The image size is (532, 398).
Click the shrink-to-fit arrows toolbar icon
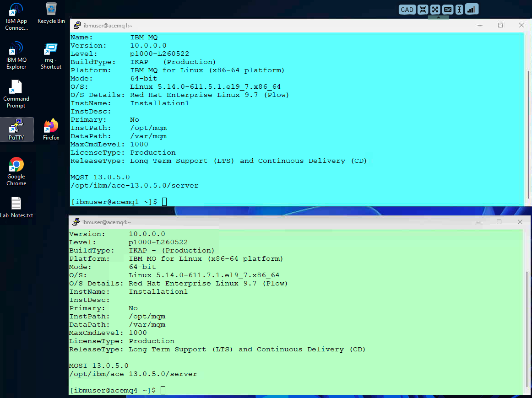tap(423, 10)
